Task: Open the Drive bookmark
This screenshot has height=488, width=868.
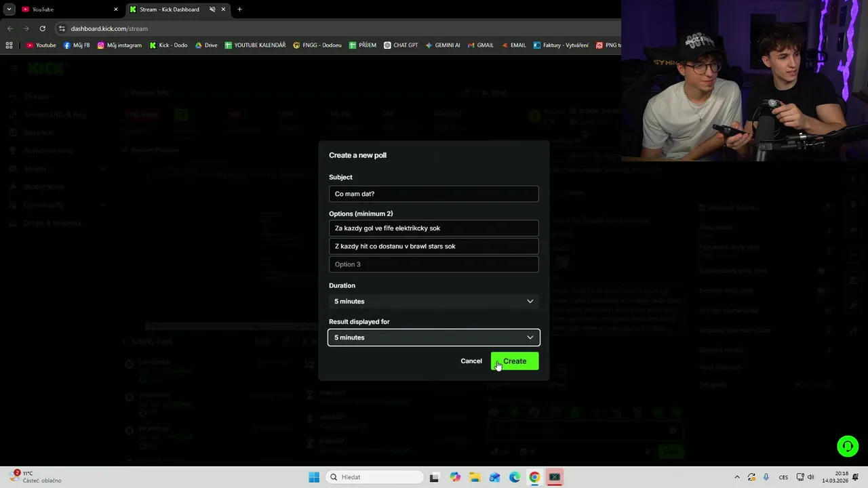Action: [206, 45]
